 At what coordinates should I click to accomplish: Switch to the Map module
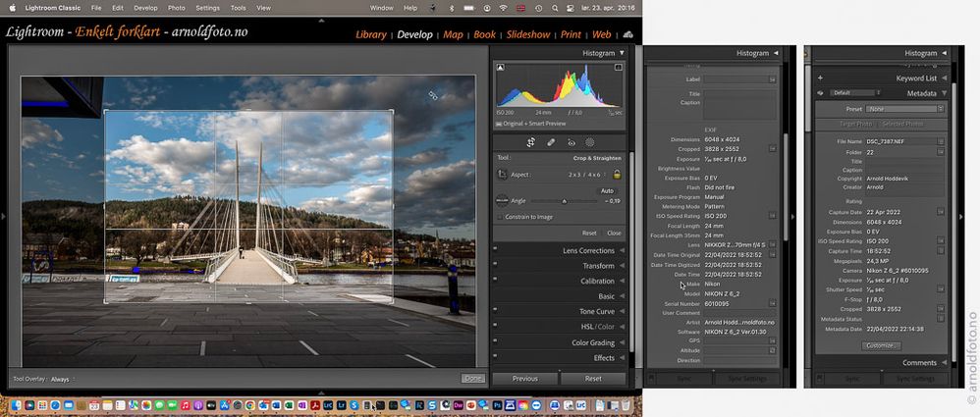coord(453,34)
